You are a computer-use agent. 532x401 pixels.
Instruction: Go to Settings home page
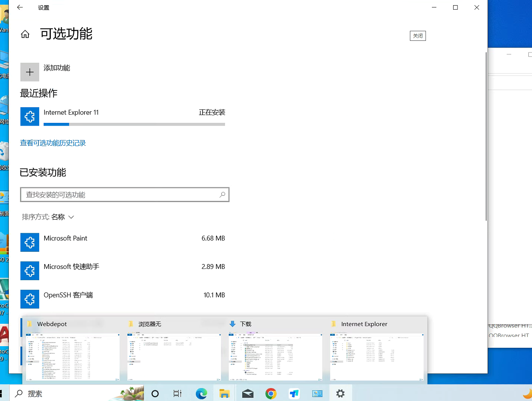25,34
